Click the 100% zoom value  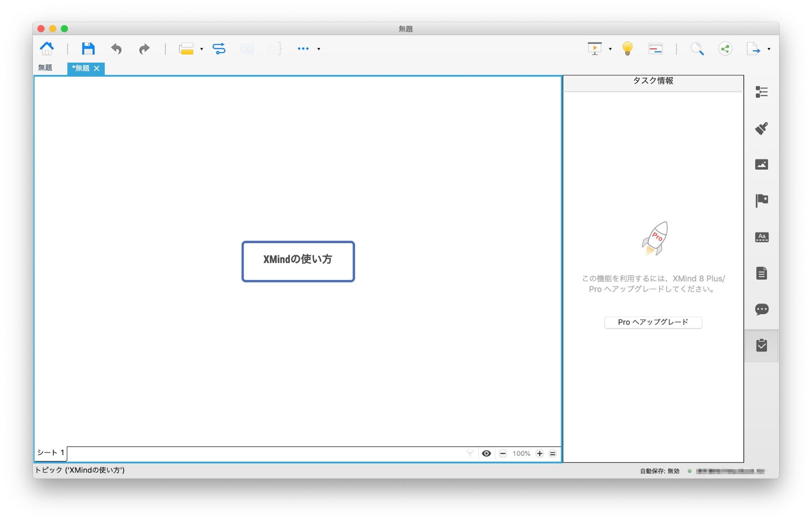521,453
